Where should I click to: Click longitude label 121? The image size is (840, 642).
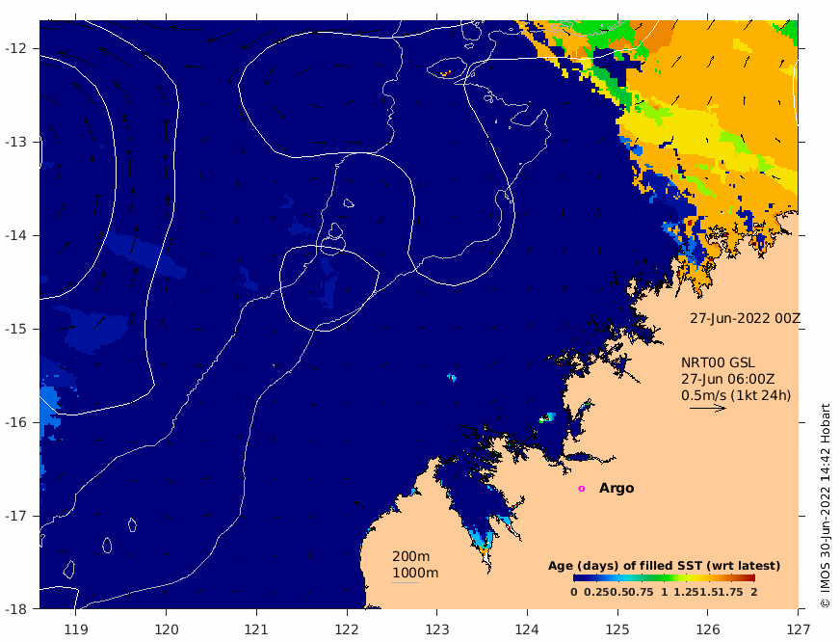[256, 629]
